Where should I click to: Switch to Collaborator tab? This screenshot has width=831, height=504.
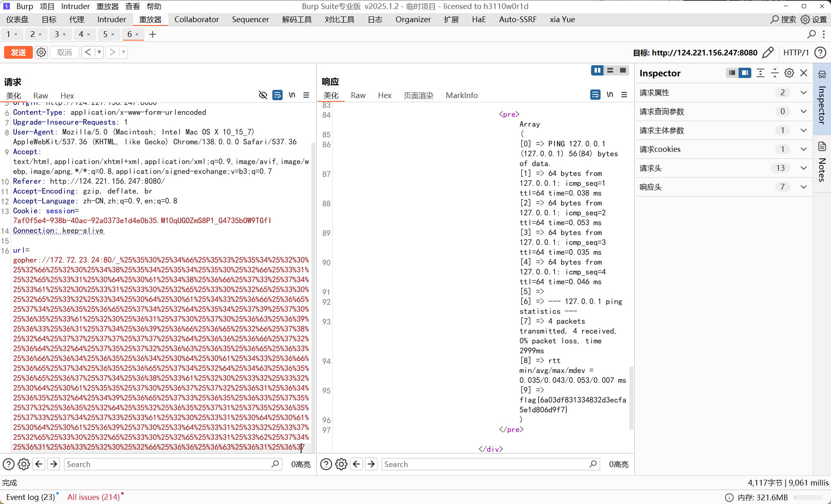coord(196,19)
